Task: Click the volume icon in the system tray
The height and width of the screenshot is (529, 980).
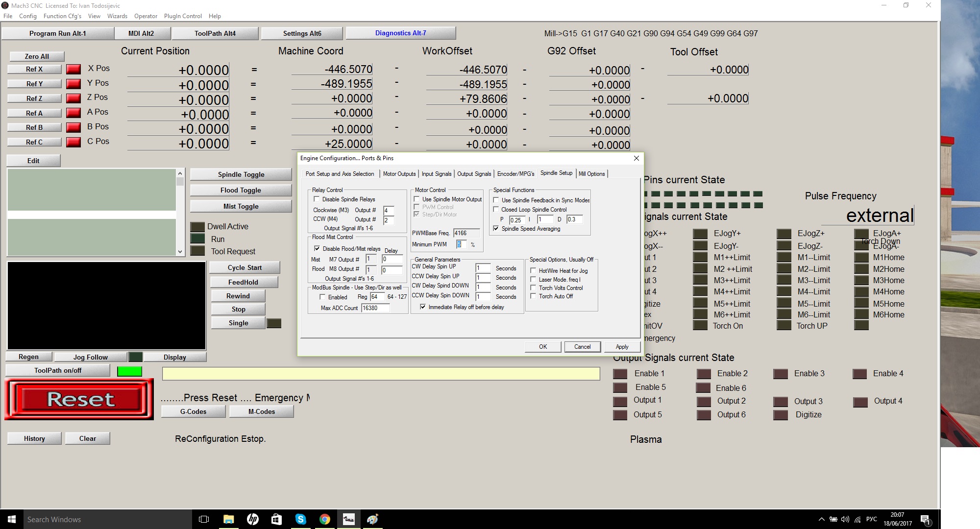Action: click(845, 519)
